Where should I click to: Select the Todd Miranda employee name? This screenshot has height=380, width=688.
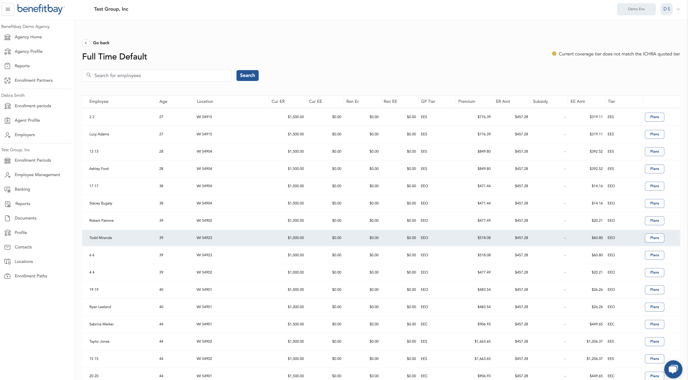tap(100, 238)
